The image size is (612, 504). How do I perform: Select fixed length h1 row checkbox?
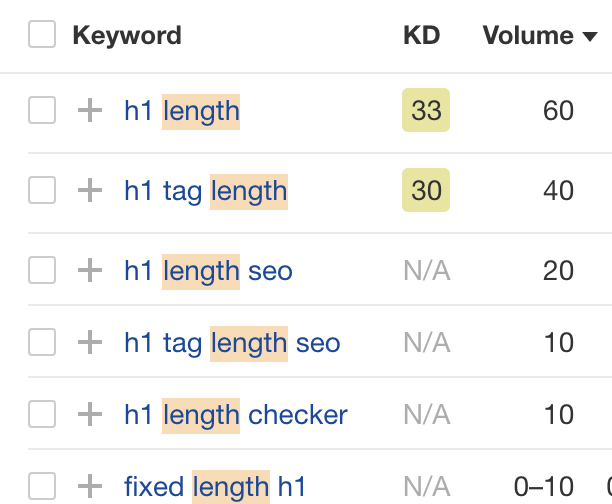(42, 486)
